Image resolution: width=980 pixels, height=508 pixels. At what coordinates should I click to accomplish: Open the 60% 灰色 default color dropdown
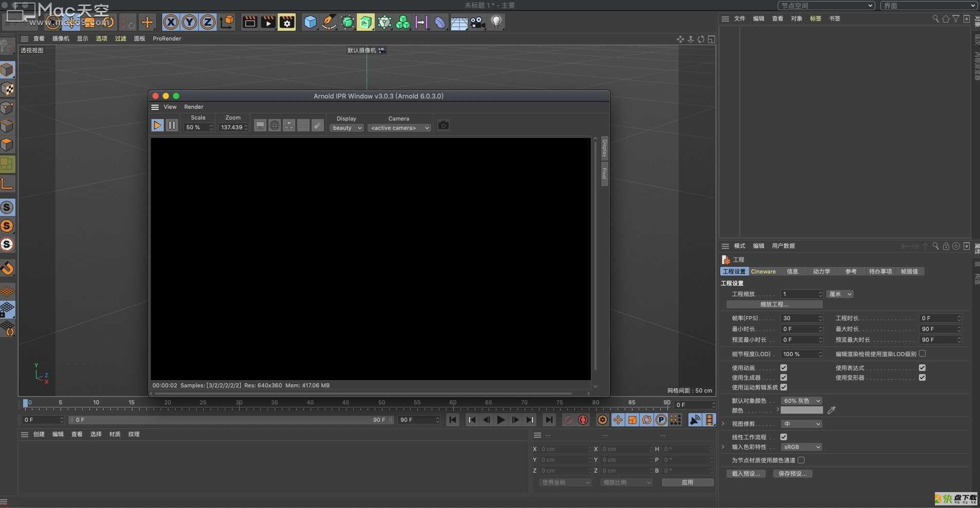[801, 401]
